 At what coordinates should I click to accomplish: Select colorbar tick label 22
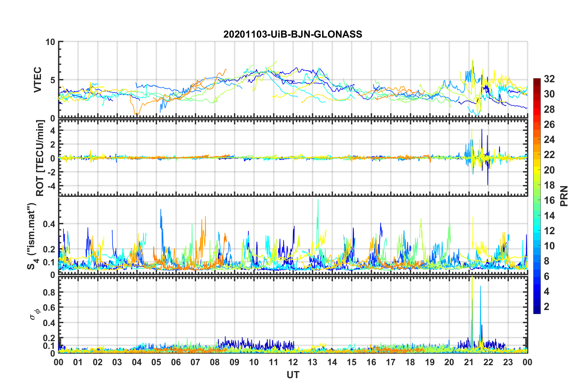(x=549, y=155)
